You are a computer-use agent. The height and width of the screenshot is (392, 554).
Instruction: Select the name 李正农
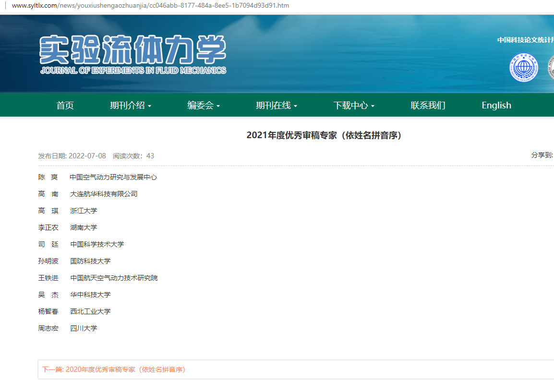coord(48,227)
